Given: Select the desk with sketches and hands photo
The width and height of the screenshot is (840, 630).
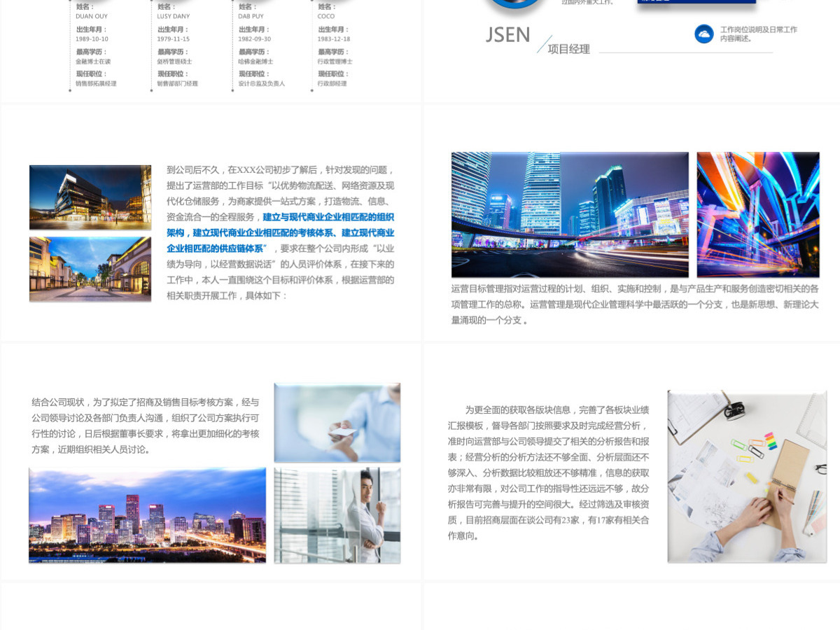Looking at the screenshot, I should (747, 476).
